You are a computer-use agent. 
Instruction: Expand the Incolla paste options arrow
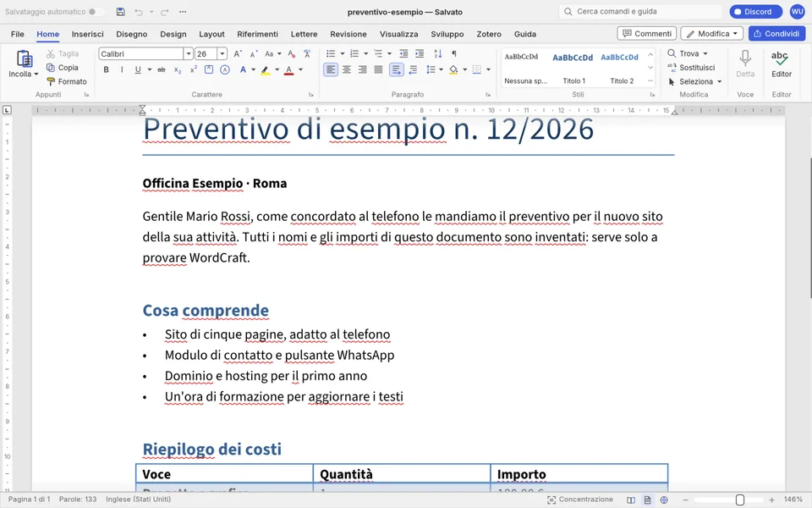pos(36,75)
